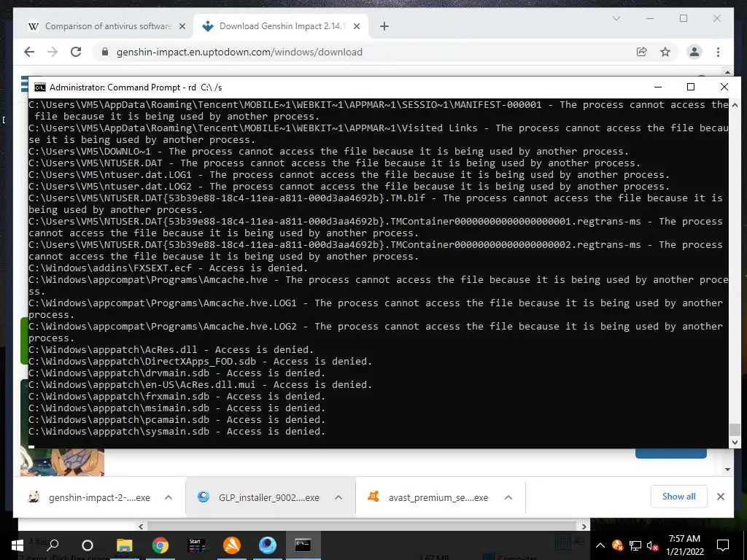The height and width of the screenshot is (560, 747).
Task: Click the Command Prompt scrollbar thumb
Action: point(735,429)
